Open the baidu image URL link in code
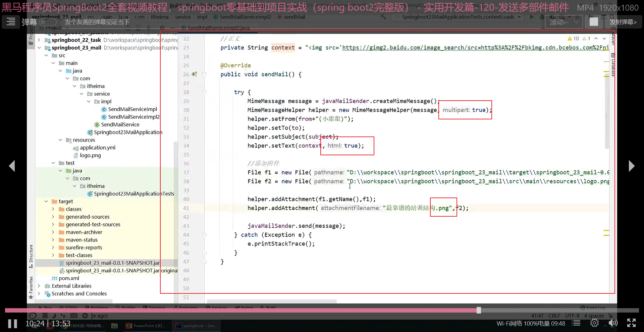The height and width of the screenshot is (332, 644). pyautogui.click(x=475, y=48)
